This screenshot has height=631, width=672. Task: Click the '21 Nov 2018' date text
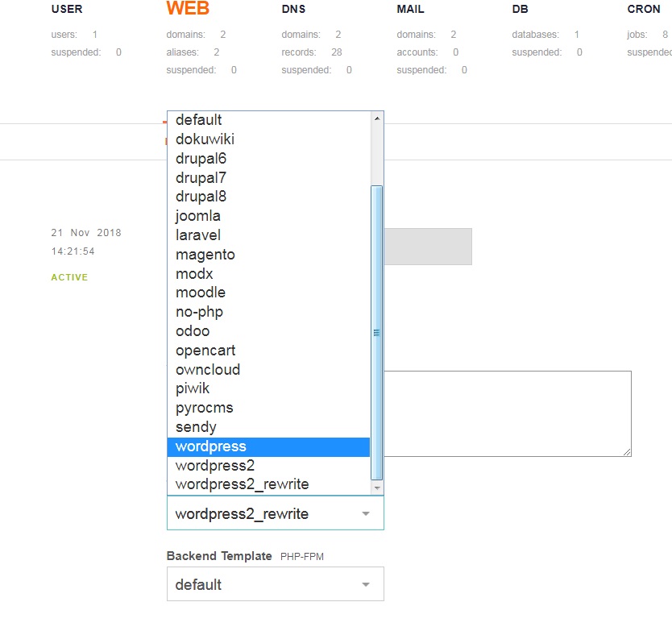coord(86,233)
